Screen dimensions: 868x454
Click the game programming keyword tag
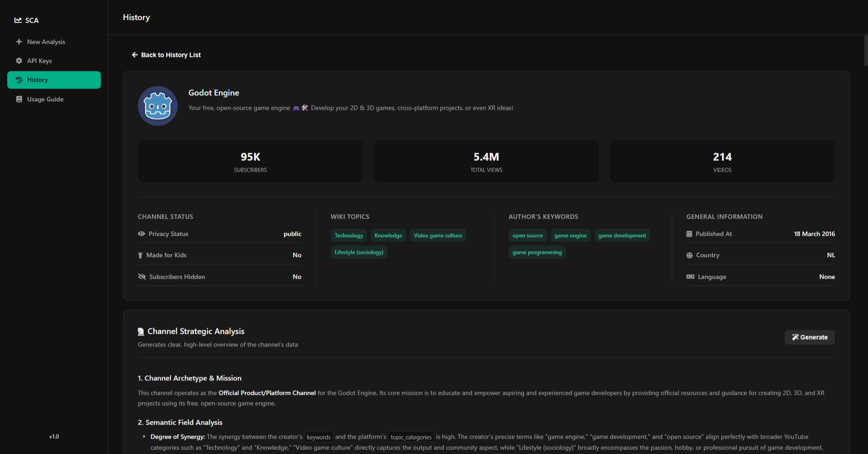tap(537, 252)
